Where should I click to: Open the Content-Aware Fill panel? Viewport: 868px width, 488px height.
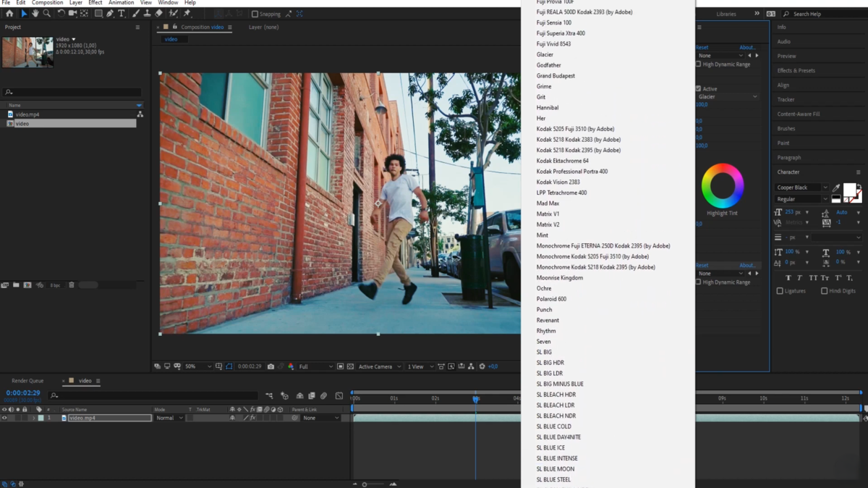(799, 114)
